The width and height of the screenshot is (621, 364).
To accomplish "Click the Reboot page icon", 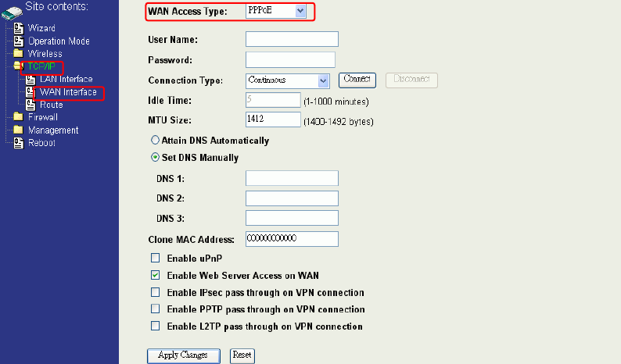I will (19, 143).
